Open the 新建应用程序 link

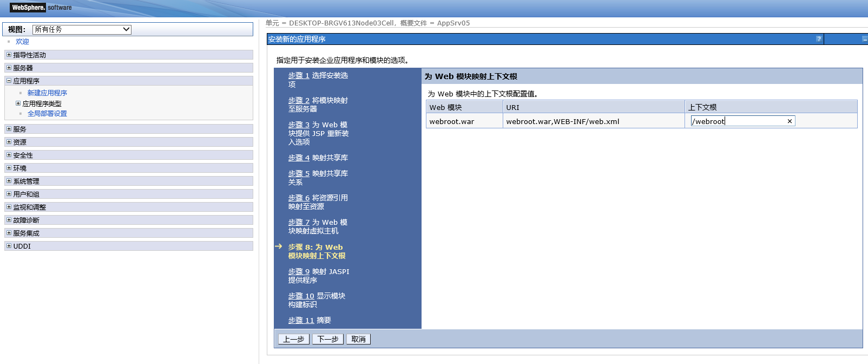pos(47,93)
